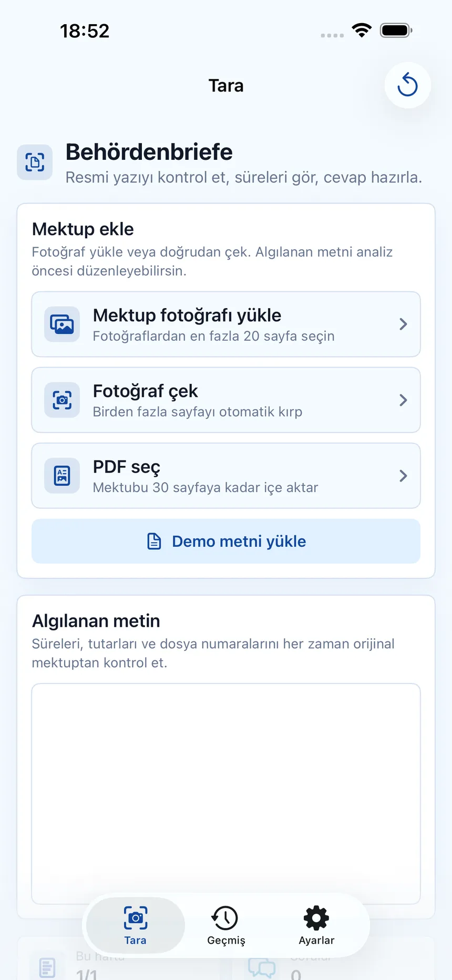This screenshot has height=980, width=452.
Task: Tap the reset arrow icon at top right
Action: tap(407, 85)
